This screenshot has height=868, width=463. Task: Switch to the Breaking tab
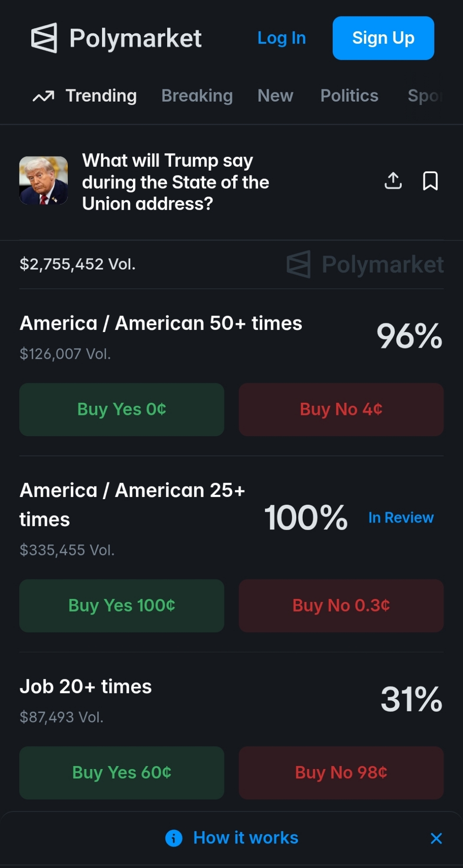[197, 96]
